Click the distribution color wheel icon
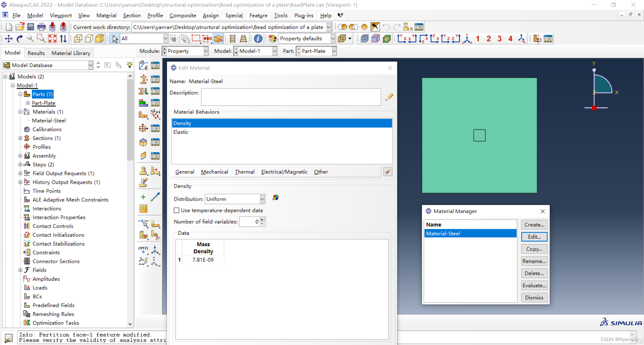This screenshot has height=345, width=644. (x=275, y=198)
